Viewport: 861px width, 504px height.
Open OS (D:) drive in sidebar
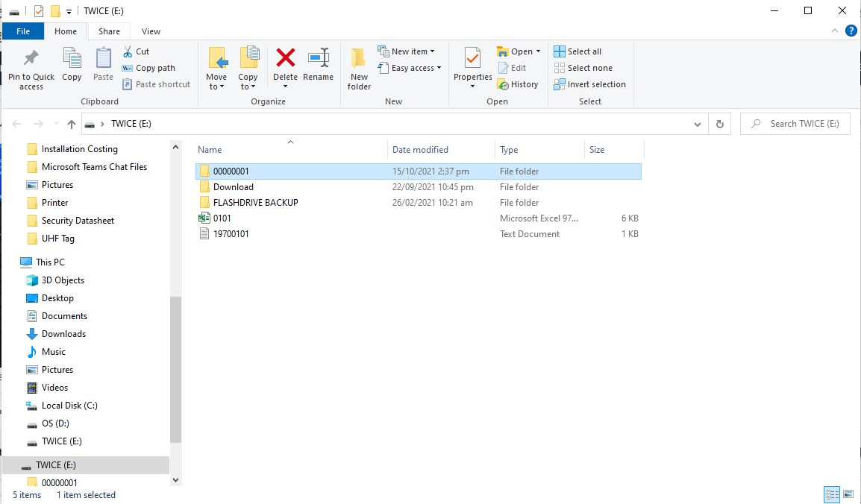[x=55, y=423]
